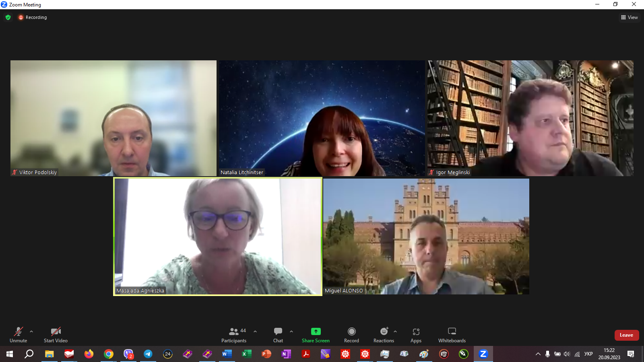The height and width of the screenshot is (362, 644).
Task: Open Whiteboards
Action: tap(452, 335)
